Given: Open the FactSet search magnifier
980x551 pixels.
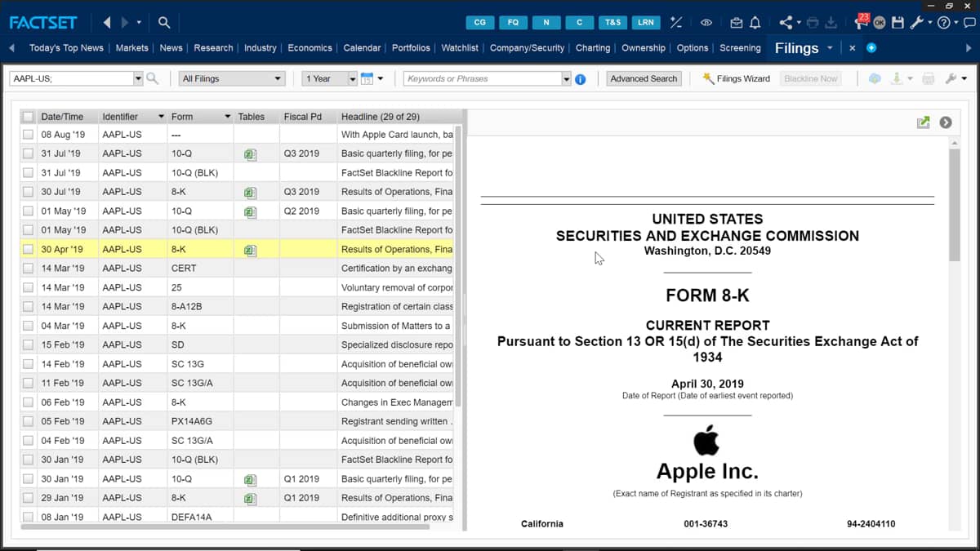Looking at the screenshot, I should [x=164, y=22].
